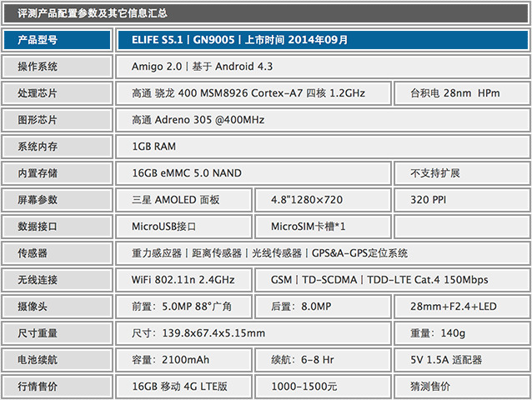Click the 台积电 28nm HPm cell
Screen dimensions: 532x400
(x=460, y=93)
